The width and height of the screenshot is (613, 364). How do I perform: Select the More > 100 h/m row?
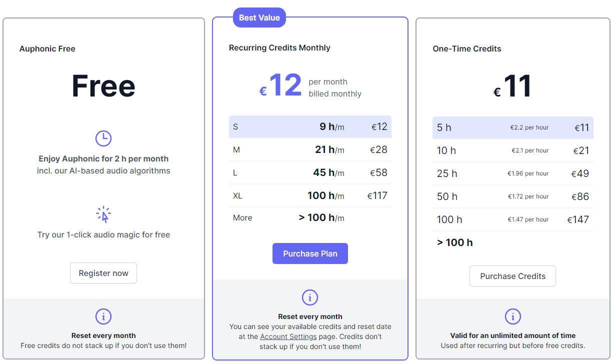(x=310, y=218)
